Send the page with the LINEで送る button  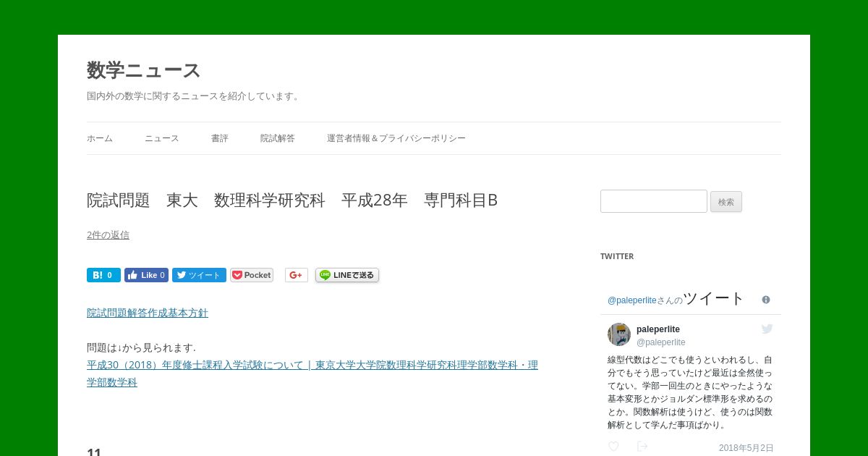click(347, 275)
